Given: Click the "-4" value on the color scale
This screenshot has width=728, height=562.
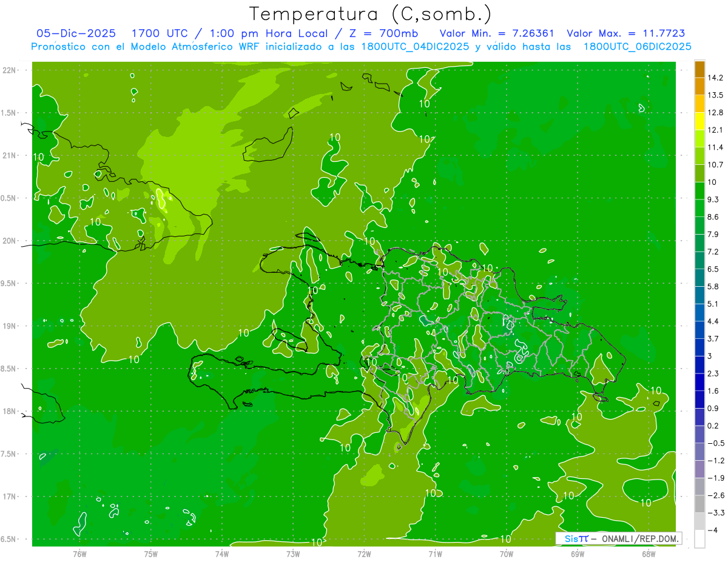Looking at the screenshot, I should [x=712, y=530].
